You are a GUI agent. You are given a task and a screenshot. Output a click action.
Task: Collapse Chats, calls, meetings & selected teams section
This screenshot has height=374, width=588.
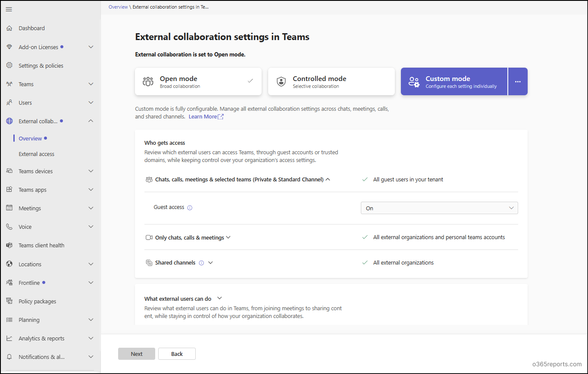pos(328,179)
